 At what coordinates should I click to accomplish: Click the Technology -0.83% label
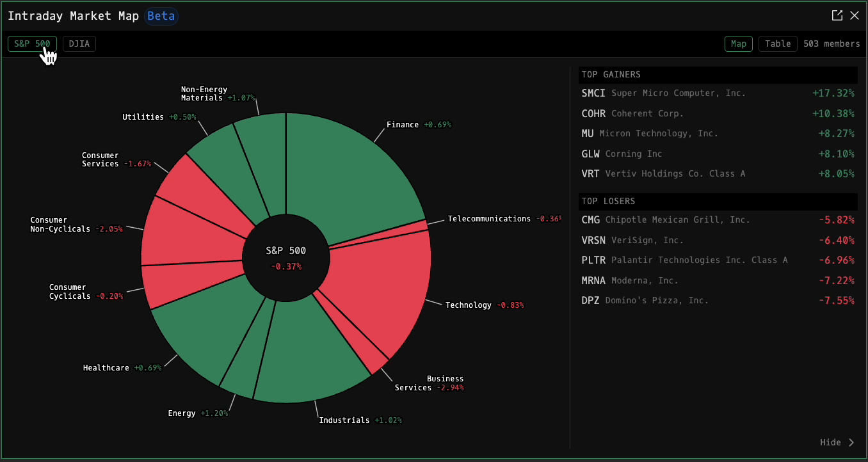coord(485,305)
